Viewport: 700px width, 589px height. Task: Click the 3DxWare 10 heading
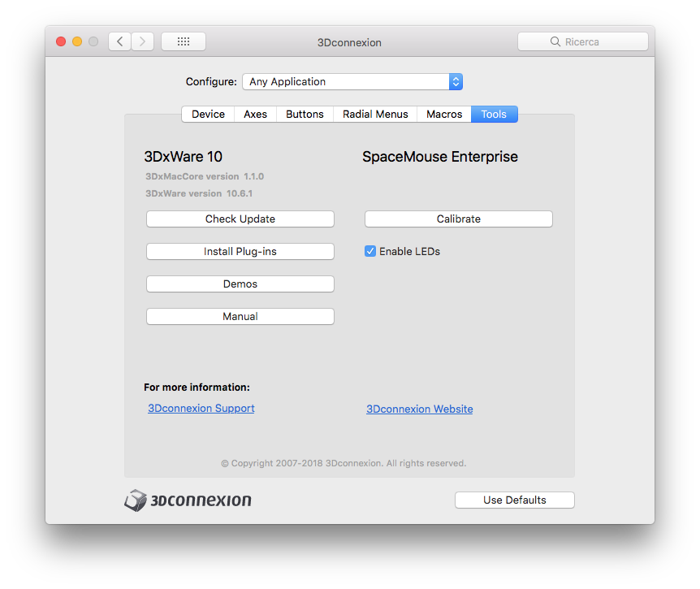click(x=183, y=157)
